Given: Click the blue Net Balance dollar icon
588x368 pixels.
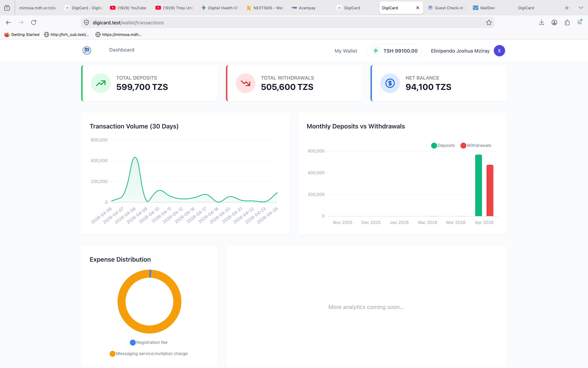Looking at the screenshot, I should [390, 83].
